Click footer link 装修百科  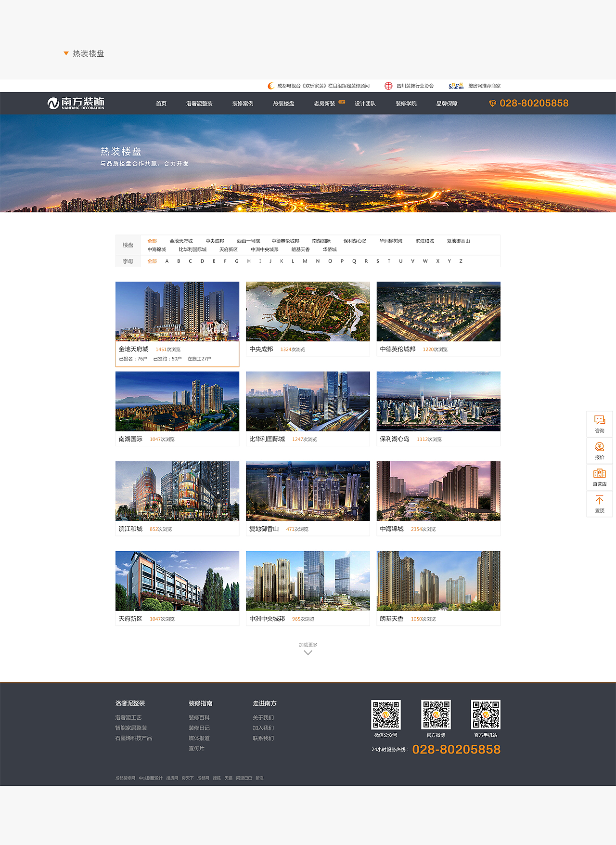click(x=199, y=717)
